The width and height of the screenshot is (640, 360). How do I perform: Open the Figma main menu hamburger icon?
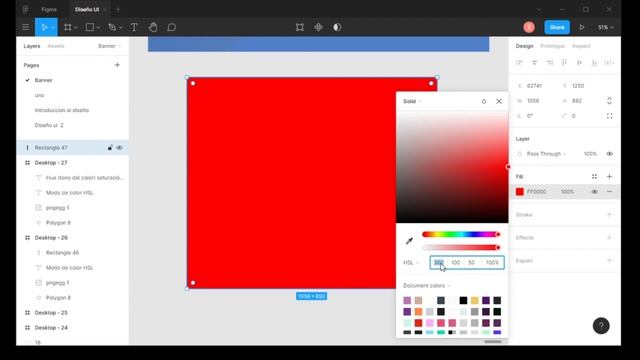pos(26,27)
